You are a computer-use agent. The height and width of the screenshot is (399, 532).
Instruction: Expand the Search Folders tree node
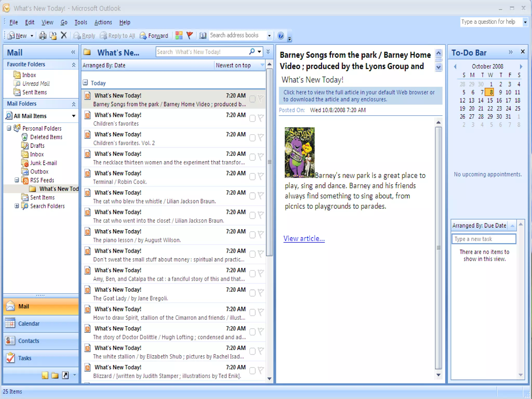(17, 206)
